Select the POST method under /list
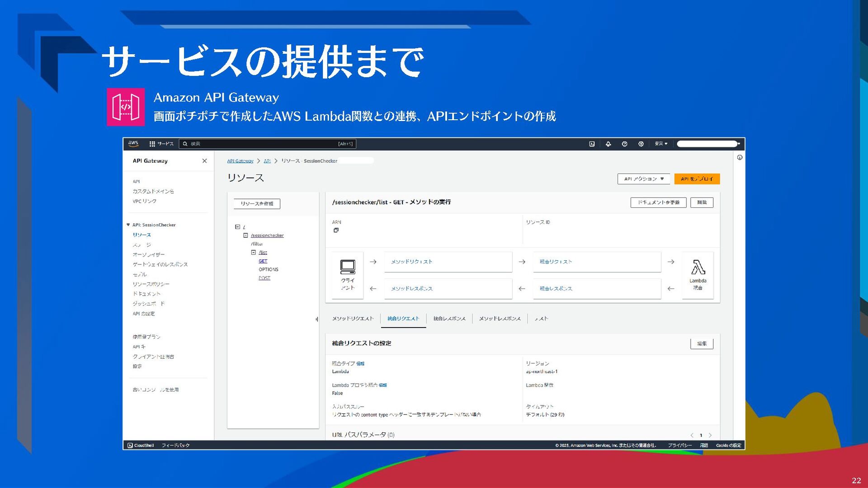868x488 pixels. click(x=264, y=278)
